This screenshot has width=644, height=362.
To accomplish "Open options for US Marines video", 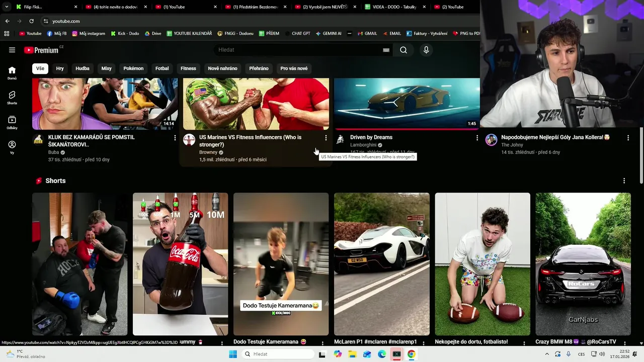I will [326, 138].
